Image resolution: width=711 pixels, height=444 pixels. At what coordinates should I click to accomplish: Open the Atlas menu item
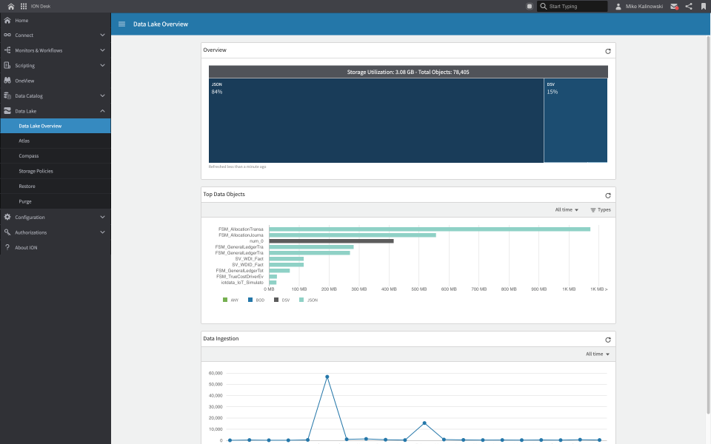pos(24,141)
